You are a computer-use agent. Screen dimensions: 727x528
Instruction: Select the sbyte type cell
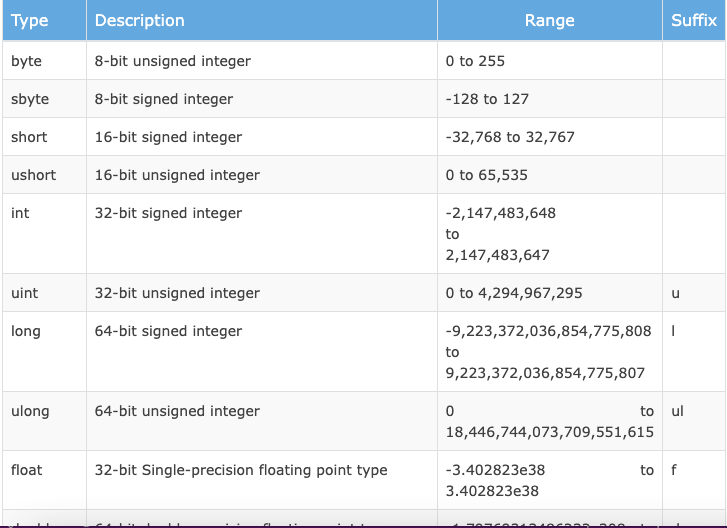[30, 99]
